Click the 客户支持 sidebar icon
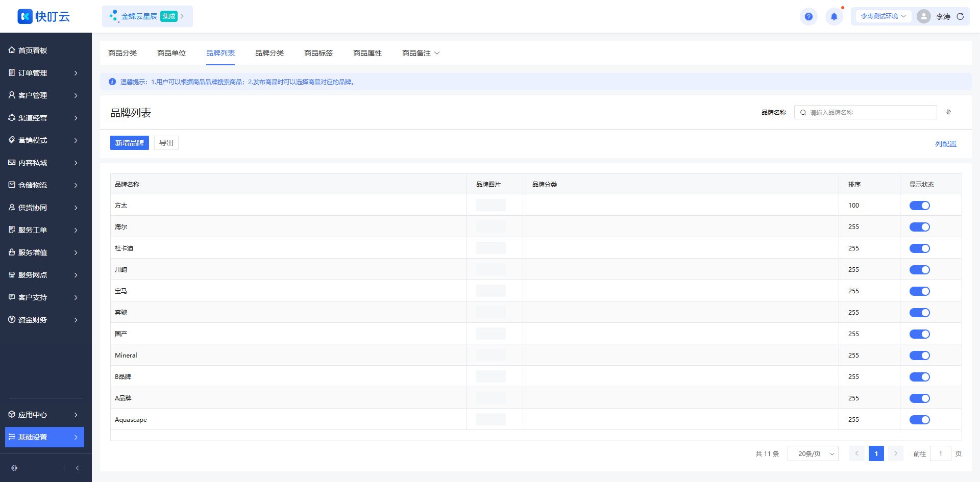 12,297
